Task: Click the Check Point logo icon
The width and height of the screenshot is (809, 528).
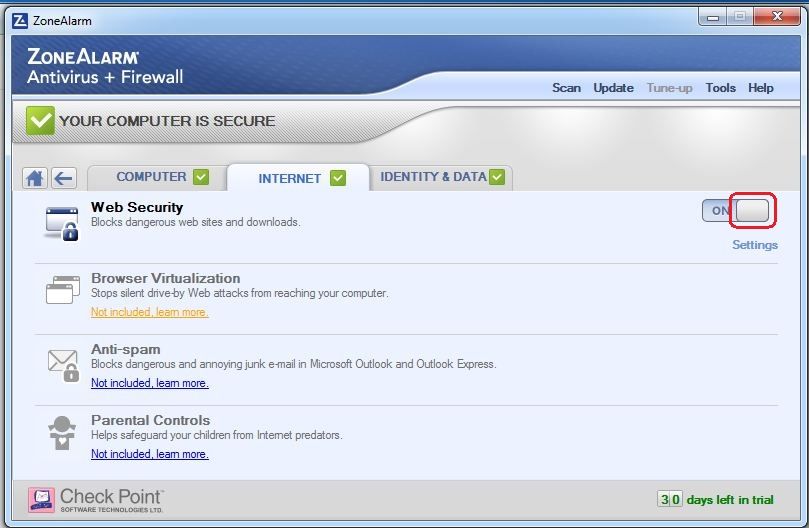Action: [41, 500]
